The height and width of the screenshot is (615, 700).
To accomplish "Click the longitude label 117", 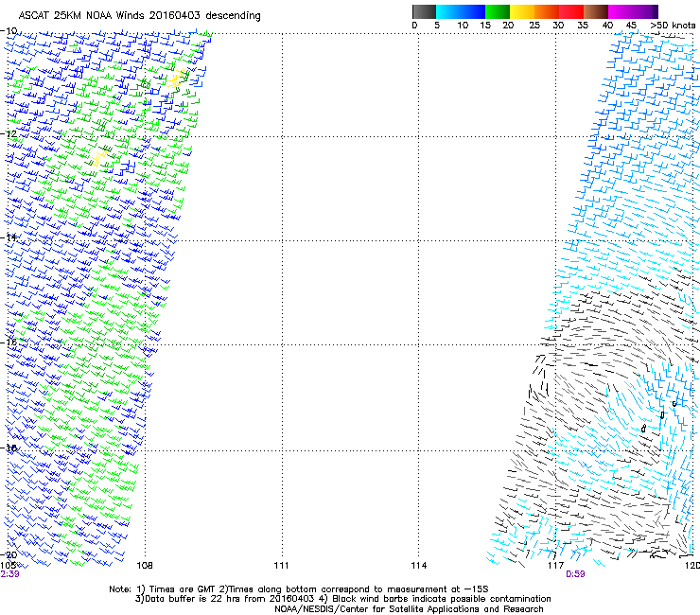I will point(556,566).
